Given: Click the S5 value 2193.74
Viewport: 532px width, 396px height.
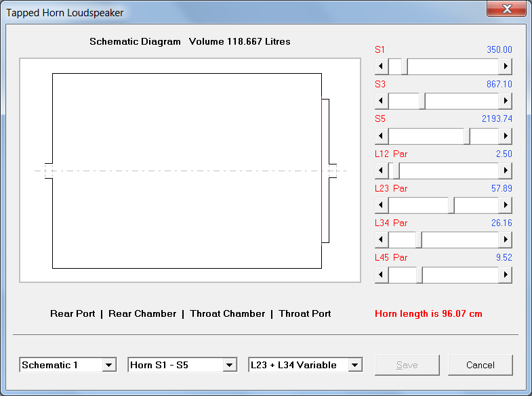Looking at the screenshot, I should click(497, 118).
